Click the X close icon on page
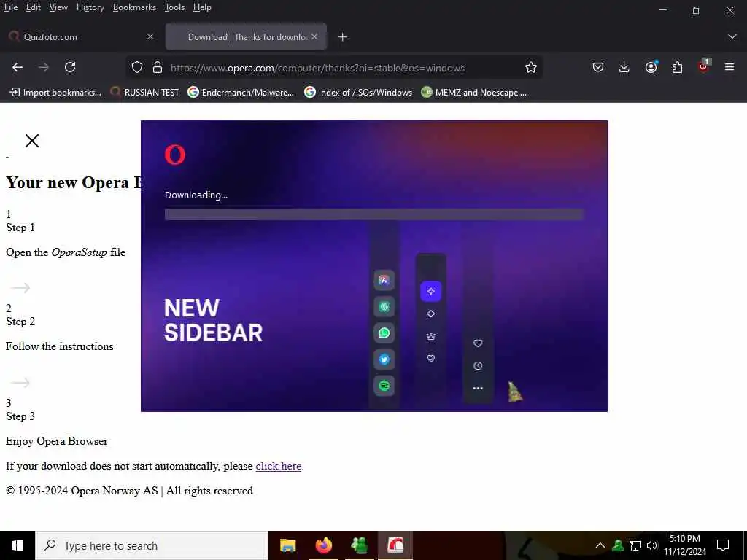747x560 pixels. coord(32,141)
